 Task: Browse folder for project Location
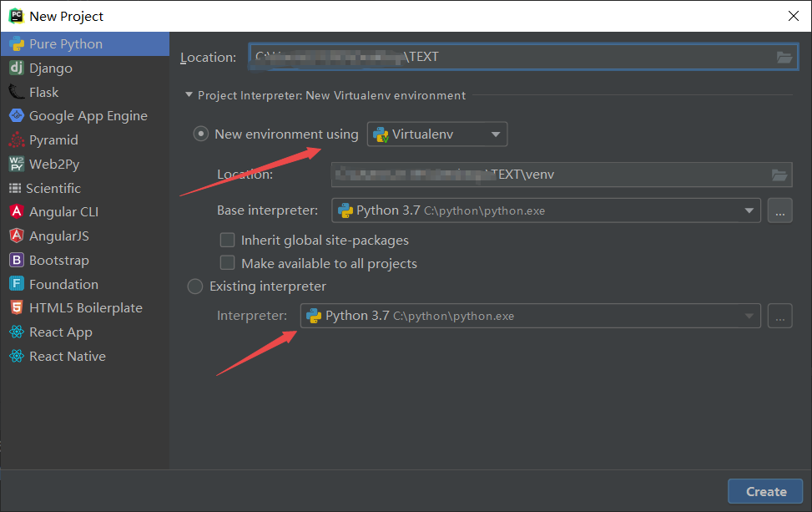tap(784, 57)
